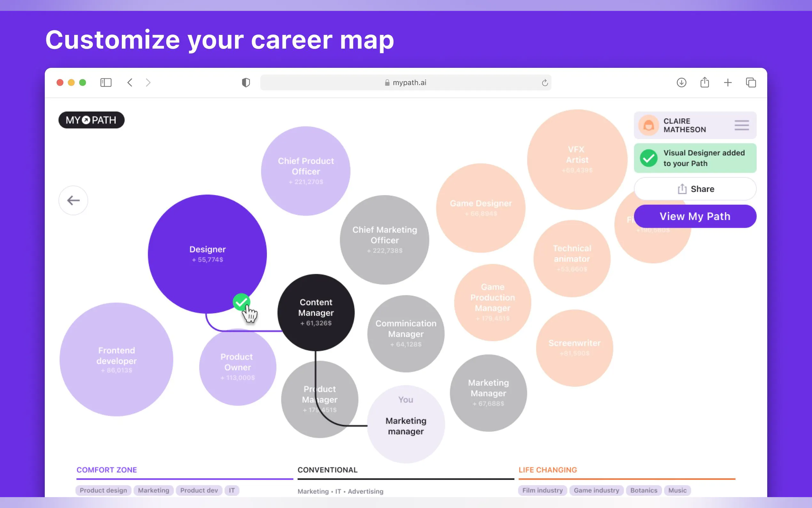Click the circular back arrow button
The width and height of the screenshot is (812, 508).
click(x=73, y=201)
